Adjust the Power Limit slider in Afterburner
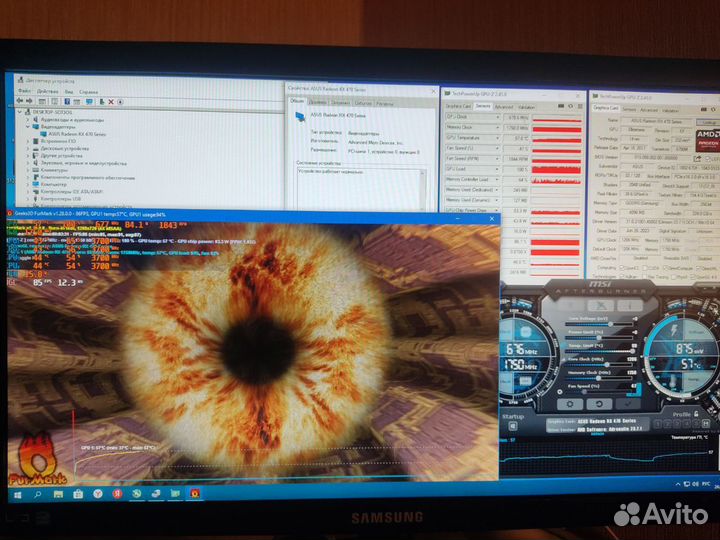The image size is (720, 540). click(x=599, y=338)
